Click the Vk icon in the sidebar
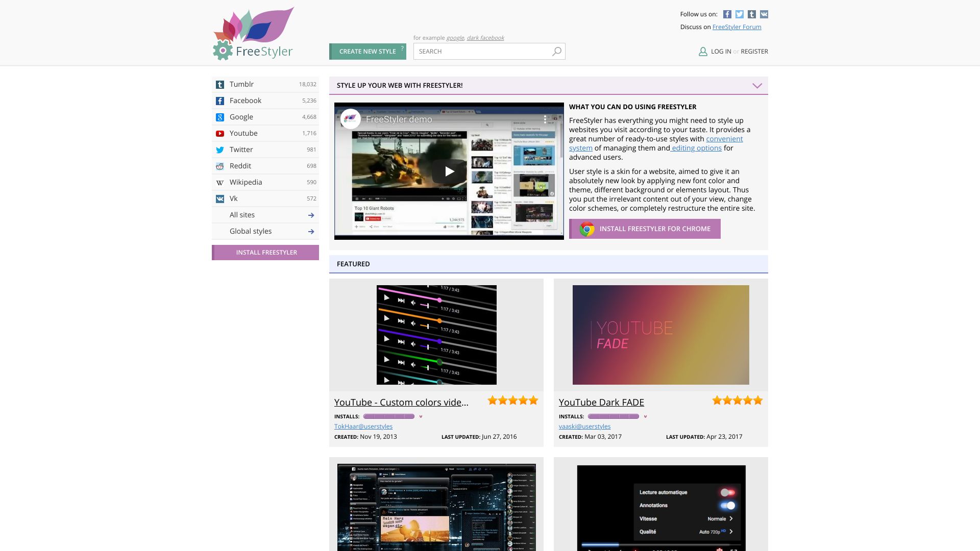The width and height of the screenshot is (980, 551). click(220, 199)
